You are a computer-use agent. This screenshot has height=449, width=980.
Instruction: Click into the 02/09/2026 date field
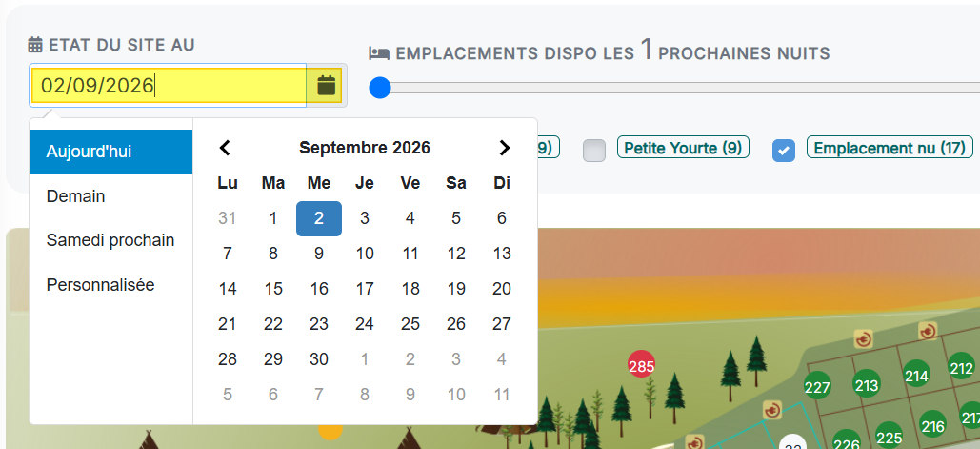pyautogui.click(x=169, y=85)
